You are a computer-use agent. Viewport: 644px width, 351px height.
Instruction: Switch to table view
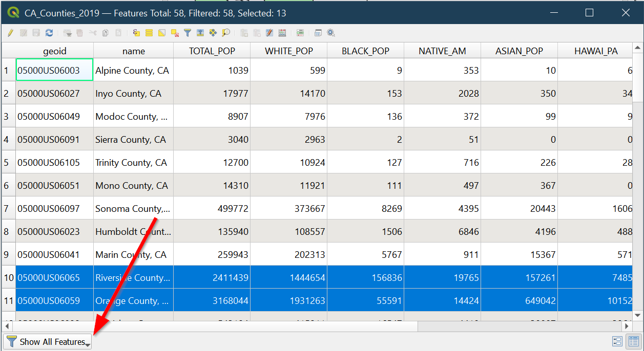(x=633, y=341)
